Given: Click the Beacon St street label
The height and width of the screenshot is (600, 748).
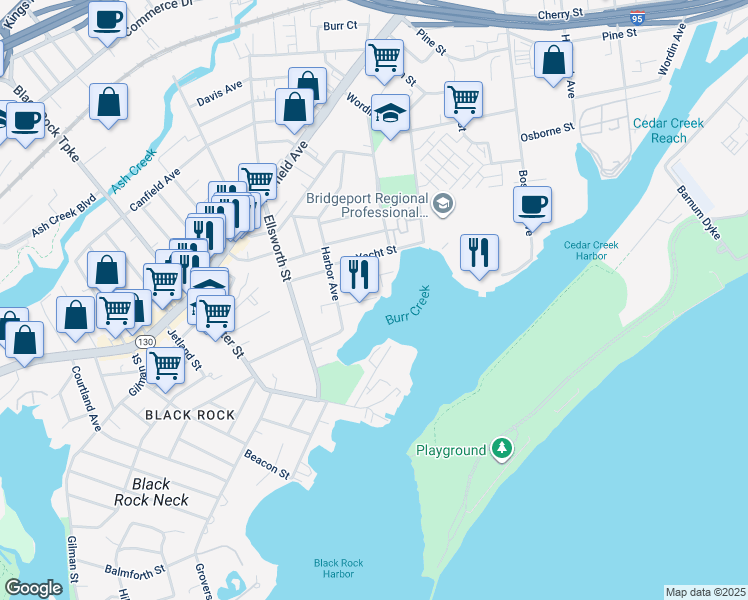Looking at the screenshot, I should tap(267, 465).
